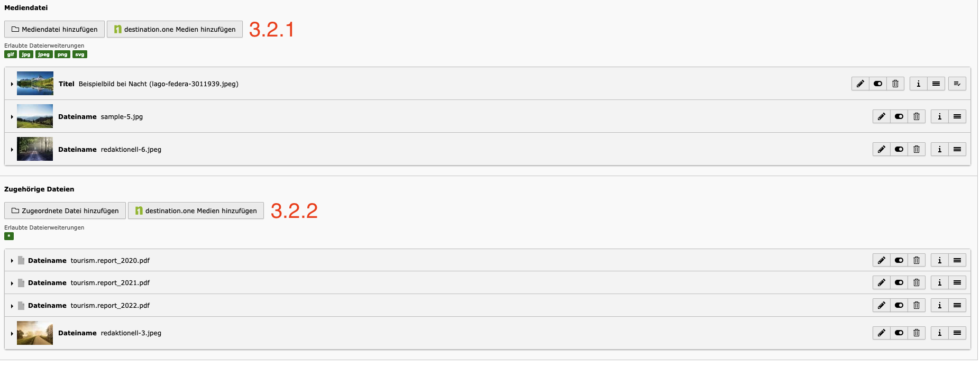Edit the tourism.report_2021.pdf file record
This screenshot has height=366, width=980.
[x=881, y=282]
